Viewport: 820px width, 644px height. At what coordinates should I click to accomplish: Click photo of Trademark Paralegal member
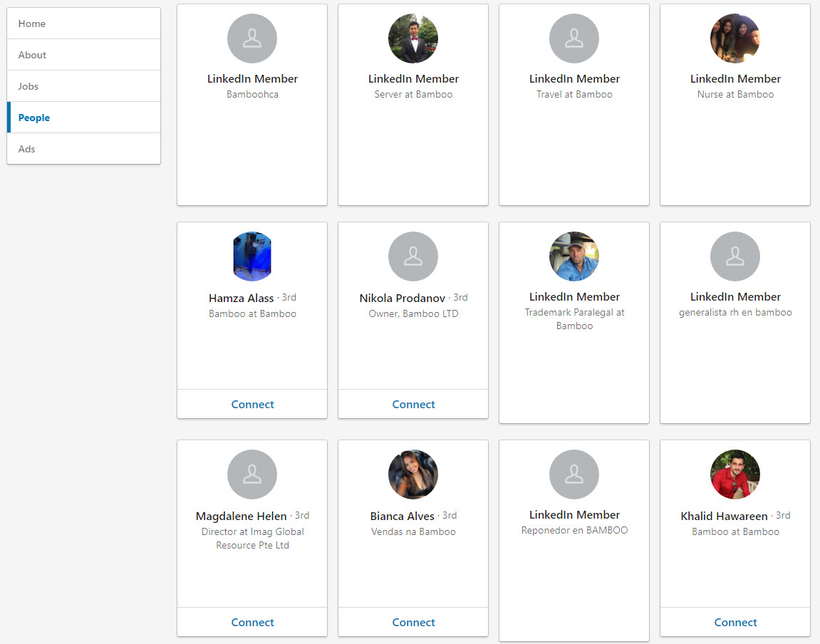(x=574, y=256)
